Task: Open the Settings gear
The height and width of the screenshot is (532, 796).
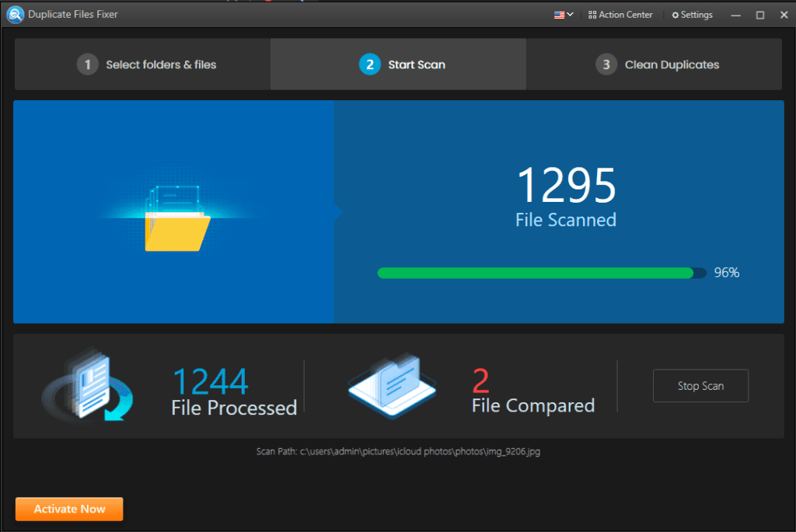Action: tap(691, 14)
